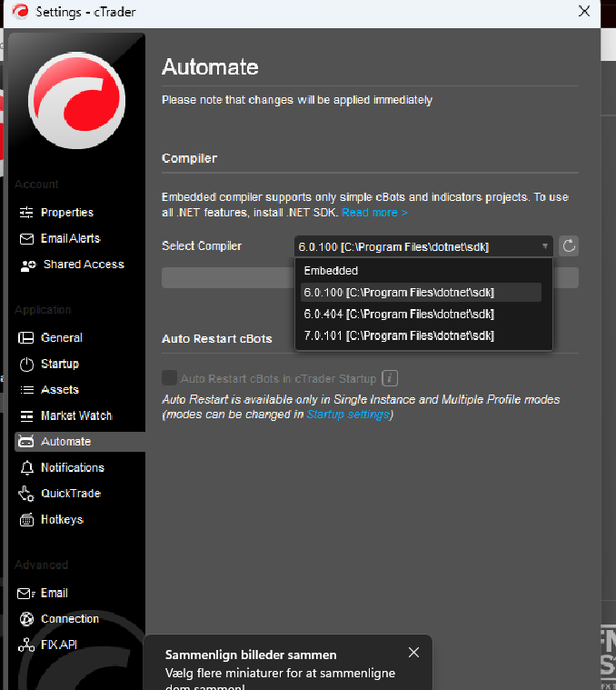The width and height of the screenshot is (616, 690).
Task: Open General application settings
Action: (x=62, y=338)
